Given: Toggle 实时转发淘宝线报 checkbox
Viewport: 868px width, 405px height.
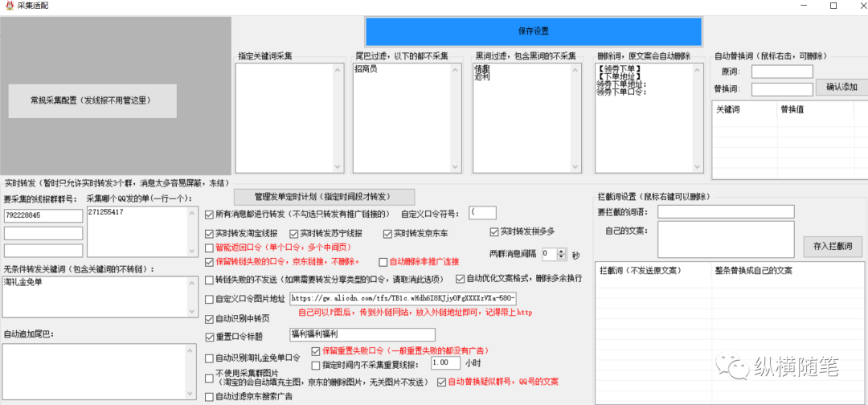Looking at the screenshot, I should (210, 233).
